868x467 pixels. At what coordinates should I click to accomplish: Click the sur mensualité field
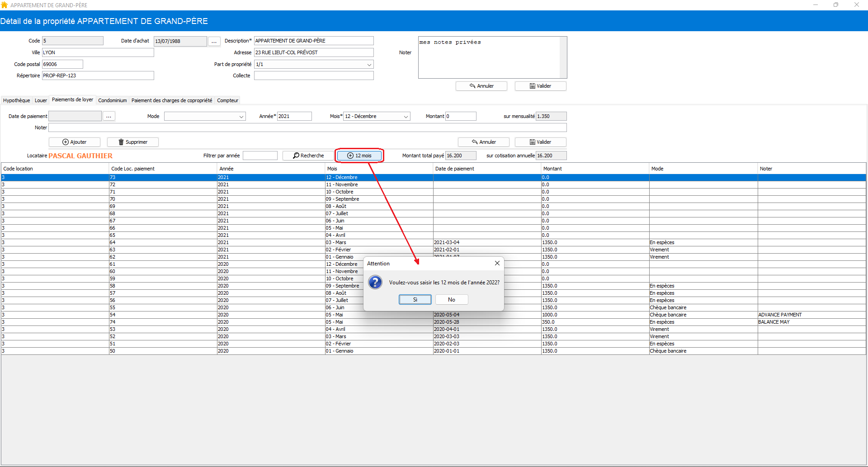[x=551, y=116]
